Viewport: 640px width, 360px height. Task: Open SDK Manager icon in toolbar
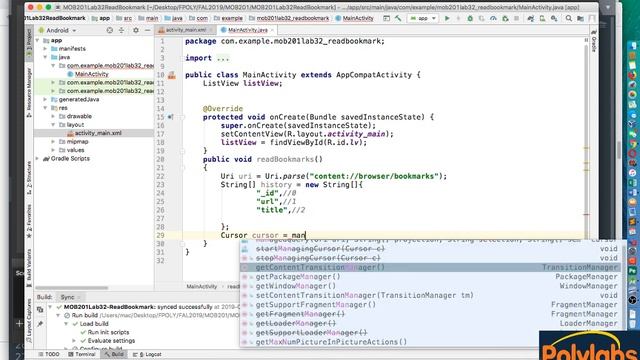pyautogui.click(x=554, y=18)
